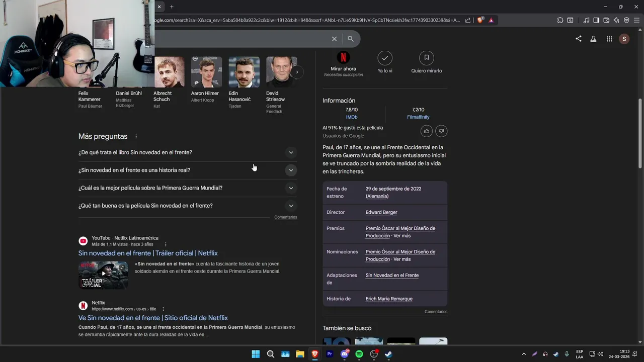Select Albrecht Schuch cast photo
Screen dimensions: 644x362
pos(169,72)
